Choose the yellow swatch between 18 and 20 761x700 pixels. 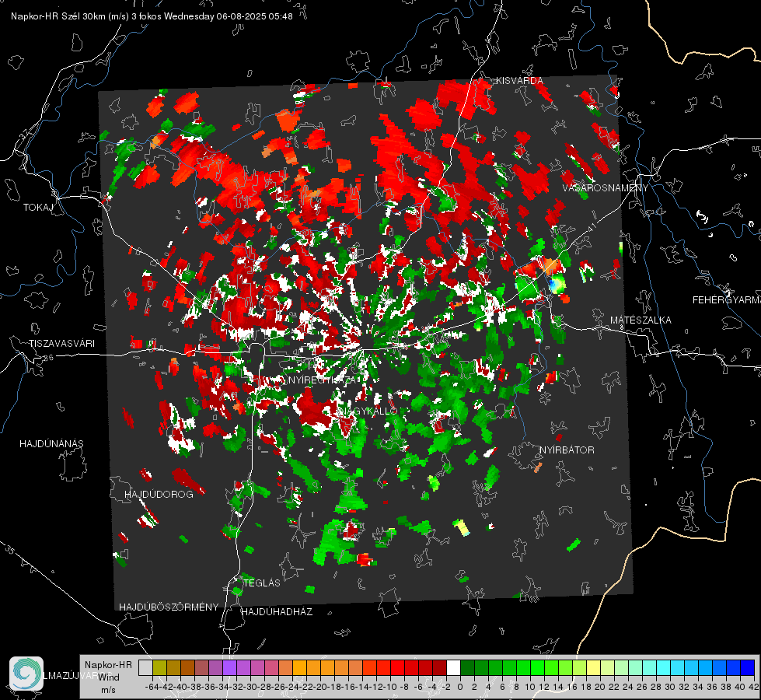tap(594, 667)
